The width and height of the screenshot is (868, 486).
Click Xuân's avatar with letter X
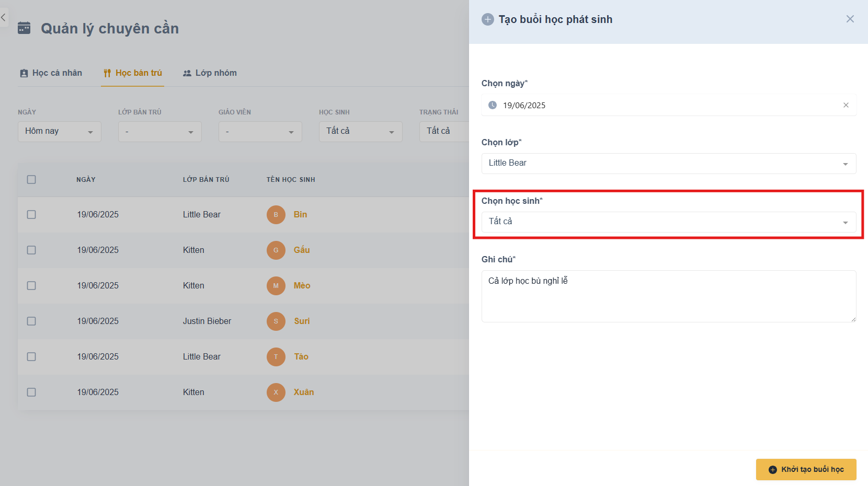click(276, 392)
